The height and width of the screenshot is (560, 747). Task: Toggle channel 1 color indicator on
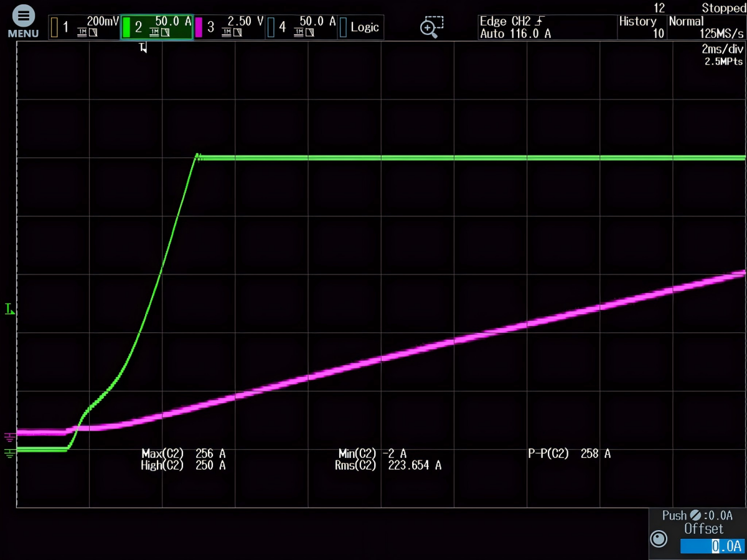click(x=55, y=27)
